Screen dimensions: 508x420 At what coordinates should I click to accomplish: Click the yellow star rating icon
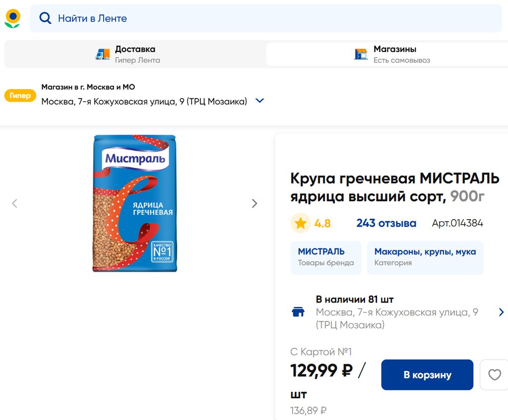click(300, 223)
